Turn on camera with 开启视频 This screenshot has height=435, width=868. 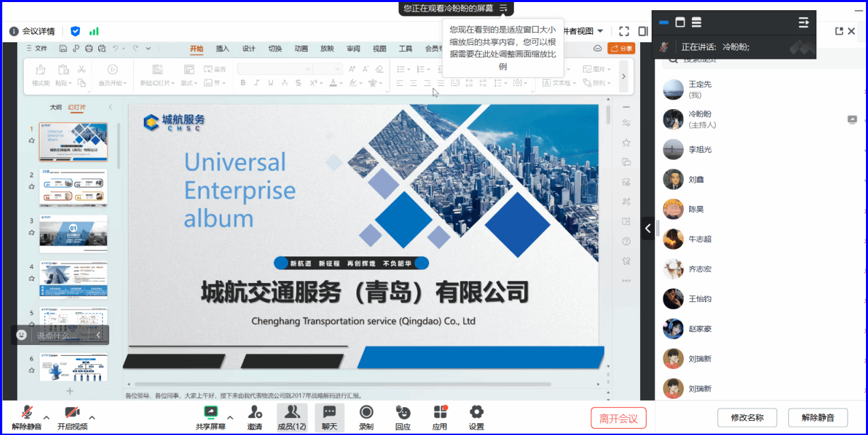(72, 412)
